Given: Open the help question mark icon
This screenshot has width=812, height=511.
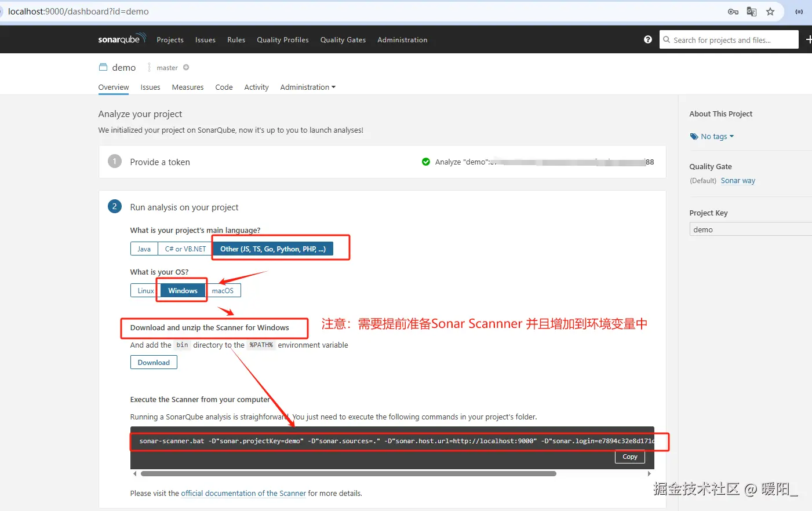Looking at the screenshot, I should [648, 39].
